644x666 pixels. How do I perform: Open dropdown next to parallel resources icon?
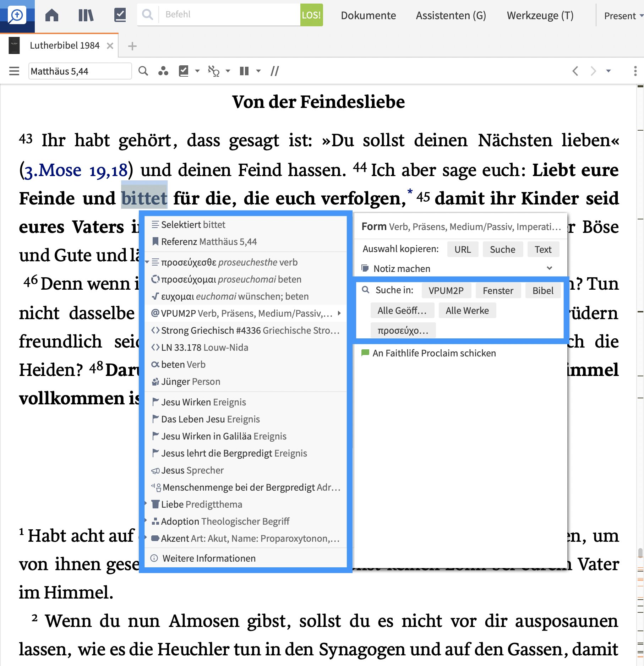(x=258, y=71)
